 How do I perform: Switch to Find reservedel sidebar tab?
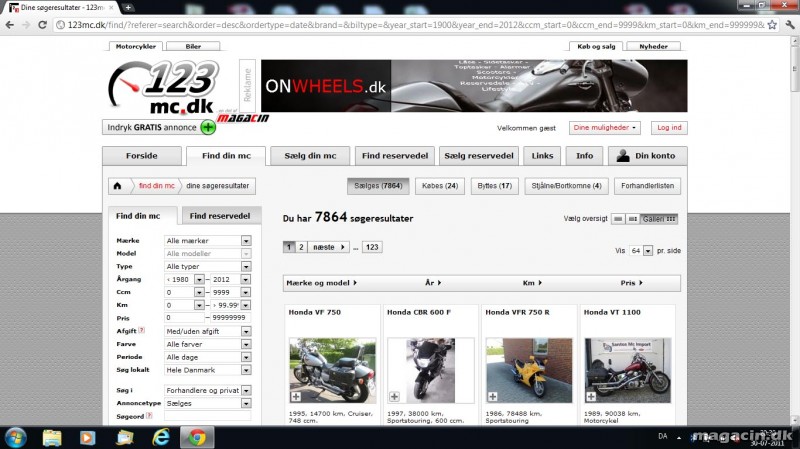[220, 216]
